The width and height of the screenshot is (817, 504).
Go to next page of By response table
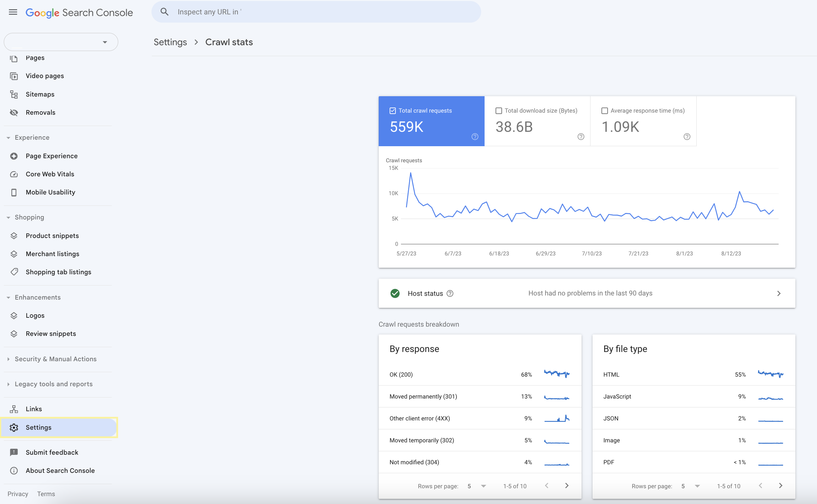click(567, 486)
